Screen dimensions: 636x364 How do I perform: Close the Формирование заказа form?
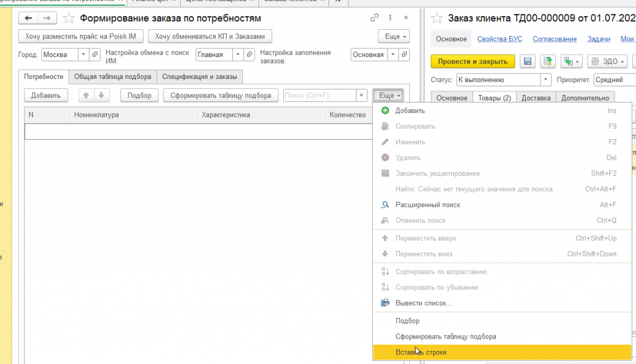coord(406,17)
